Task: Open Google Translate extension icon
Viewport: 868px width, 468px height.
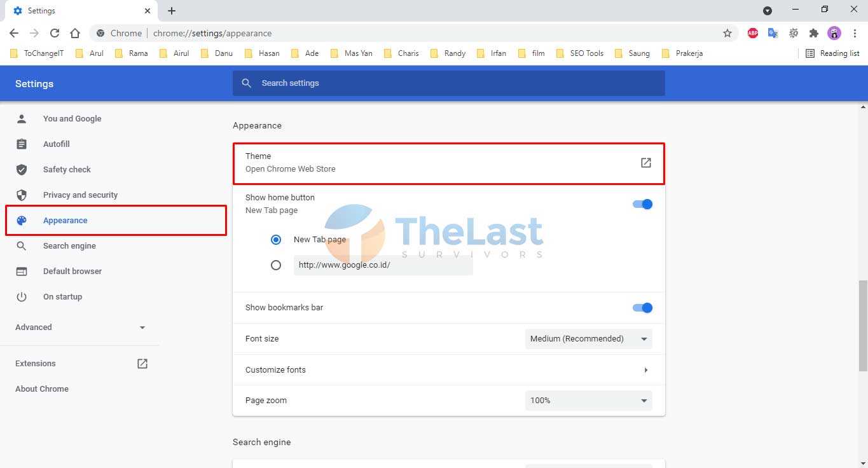Action: pyautogui.click(x=773, y=33)
